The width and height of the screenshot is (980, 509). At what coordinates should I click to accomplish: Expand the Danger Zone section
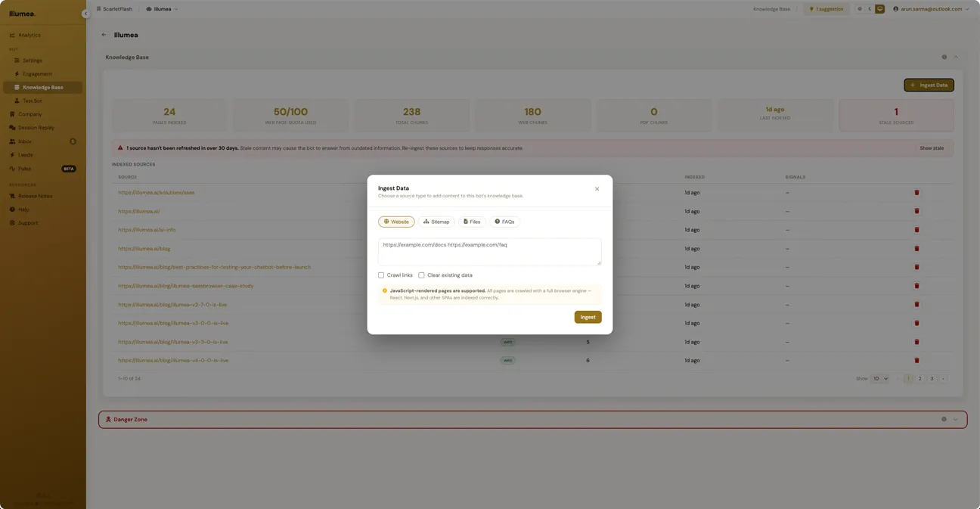(x=956, y=420)
